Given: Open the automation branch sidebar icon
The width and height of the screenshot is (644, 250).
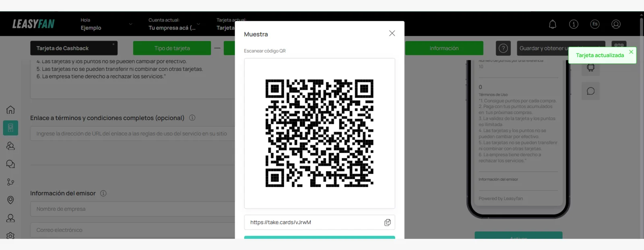Looking at the screenshot, I should [x=10, y=182].
